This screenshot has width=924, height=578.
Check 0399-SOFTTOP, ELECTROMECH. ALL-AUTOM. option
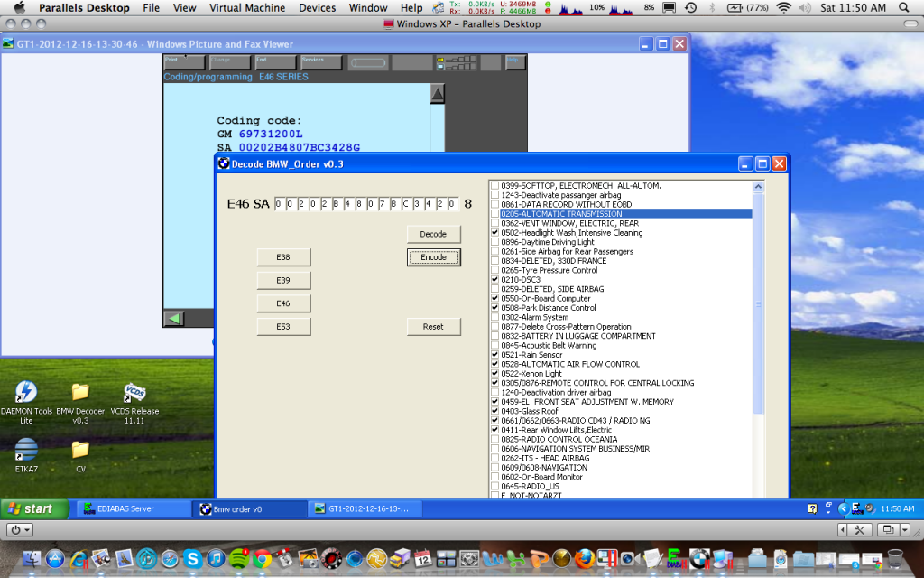(495, 186)
